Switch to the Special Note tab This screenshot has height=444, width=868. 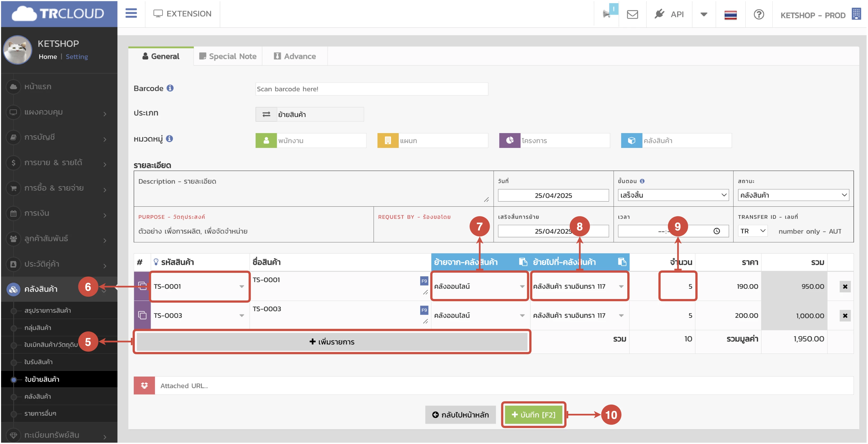pyautogui.click(x=228, y=56)
